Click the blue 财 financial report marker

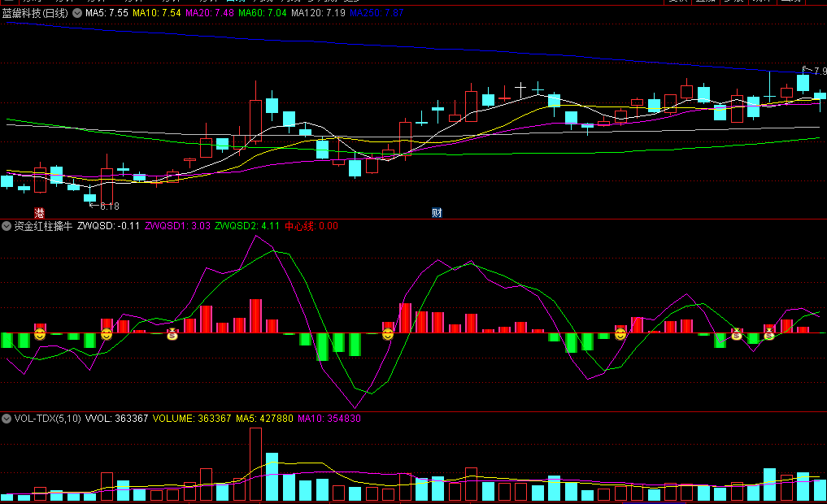pos(437,213)
